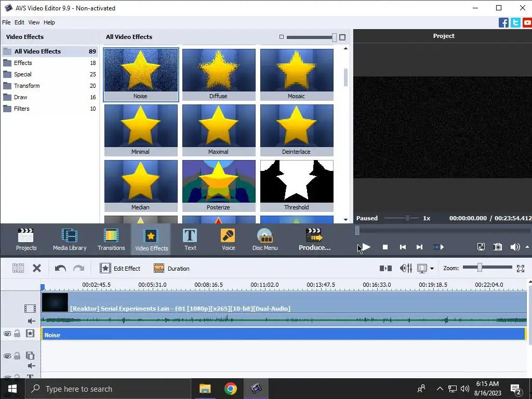Viewport: 532px width, 399px height.
Task: Stop preview playback
Action: (x=385, y=247)
